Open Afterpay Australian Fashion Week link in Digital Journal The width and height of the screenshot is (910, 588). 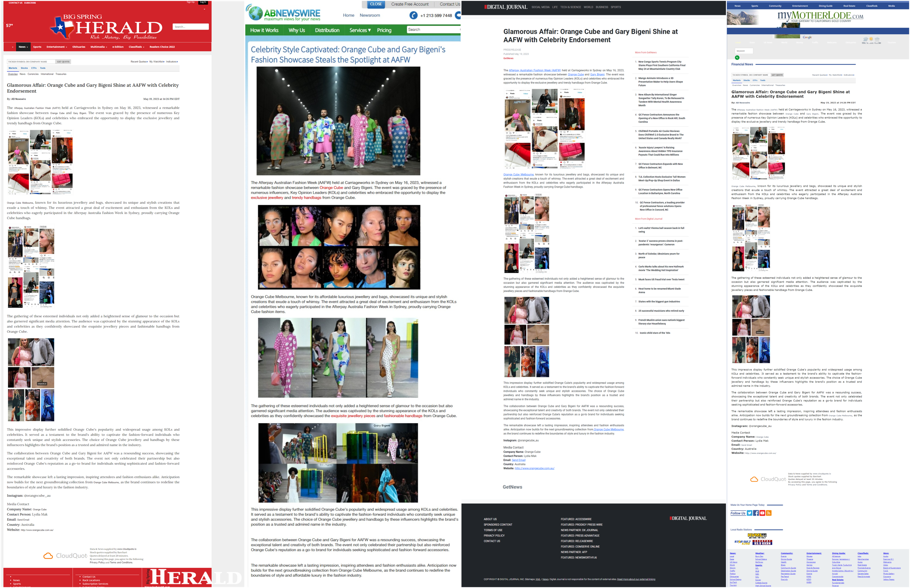click(x=535, y=70)
